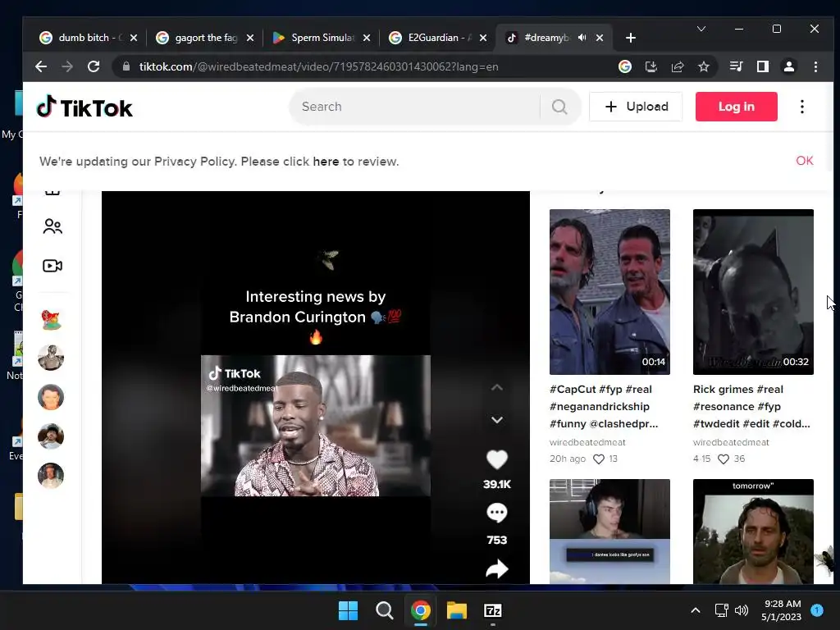Image resolution: width=840 pixels, height=630 pixels.
Task: Open Windows Start menu
Action: [348, 610]
